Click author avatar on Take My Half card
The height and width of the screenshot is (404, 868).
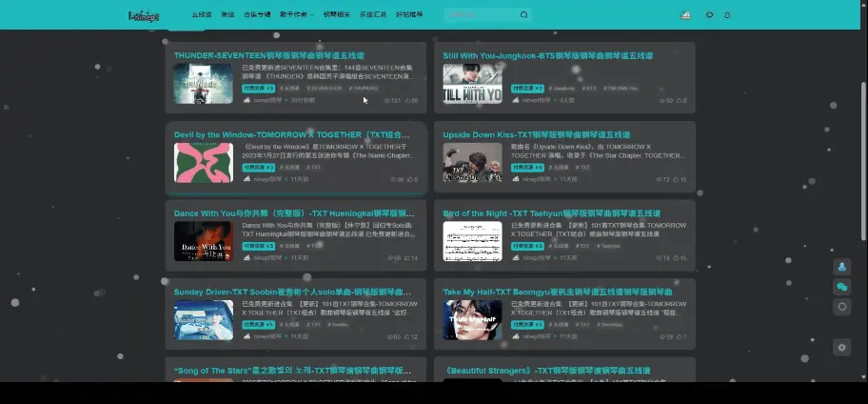click(x=516, y=336)
